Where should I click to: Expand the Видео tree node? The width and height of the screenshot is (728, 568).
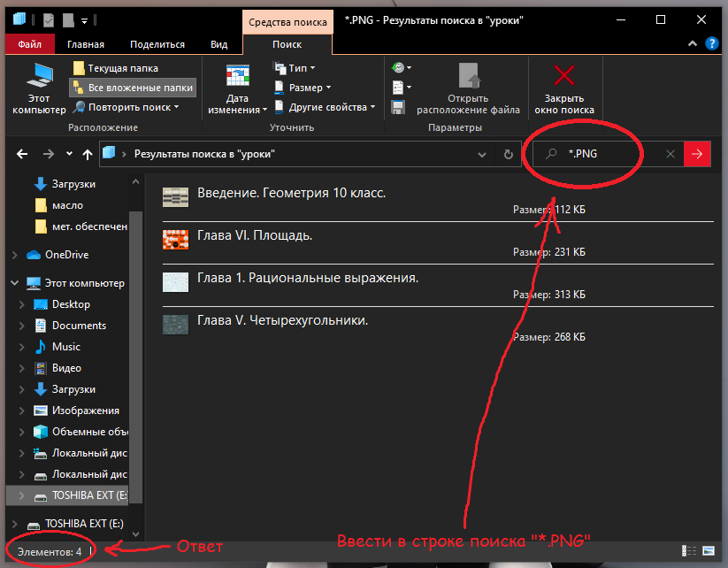point(22,368)
